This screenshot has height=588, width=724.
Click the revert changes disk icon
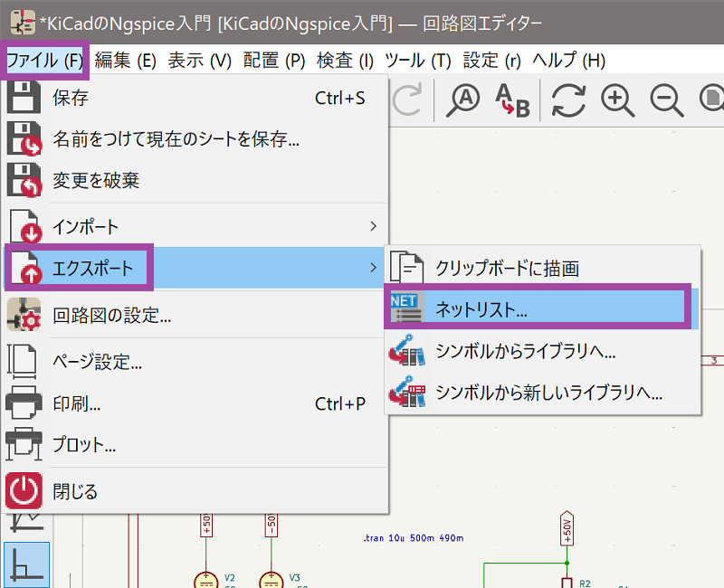[24, 179]
